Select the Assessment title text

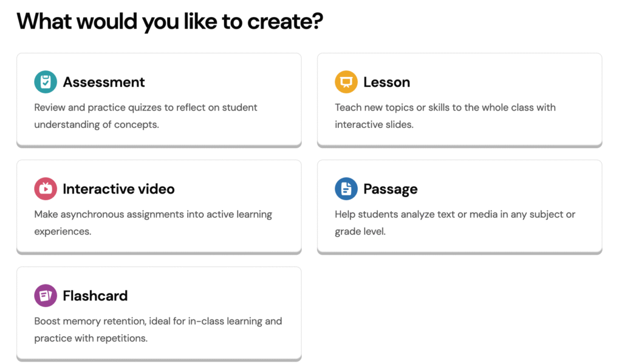coord(104,82)
